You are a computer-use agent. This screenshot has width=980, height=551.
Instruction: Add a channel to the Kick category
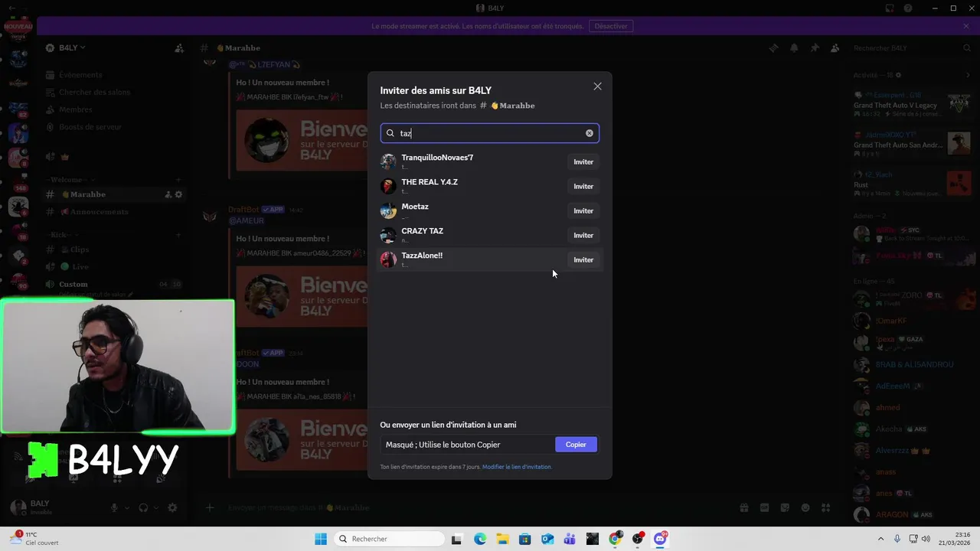(178, 235)
